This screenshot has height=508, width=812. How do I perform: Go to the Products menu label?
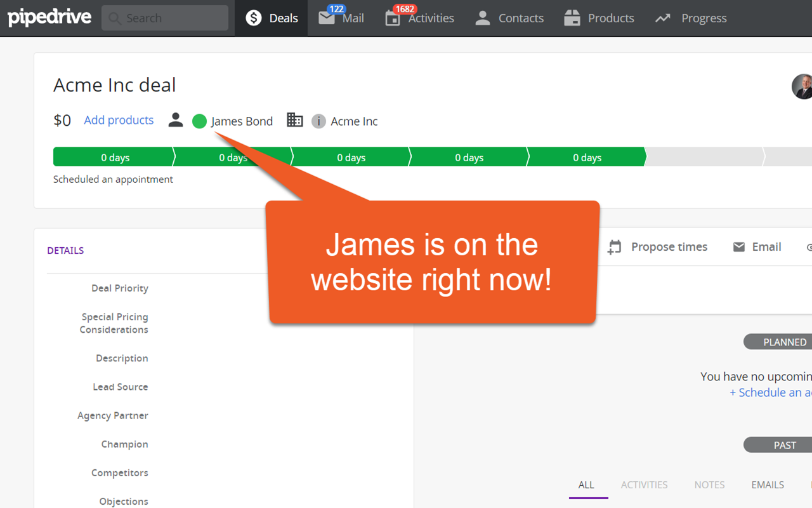pos(611,18)
